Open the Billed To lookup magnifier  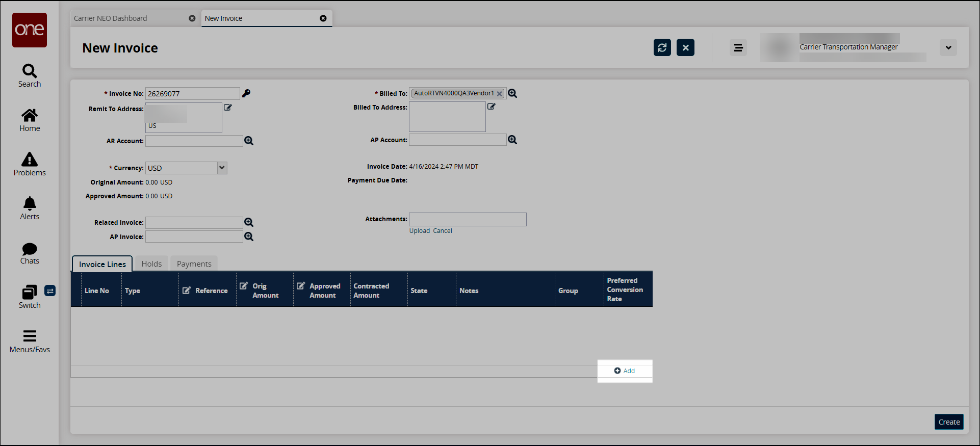(x=512, y=93)
